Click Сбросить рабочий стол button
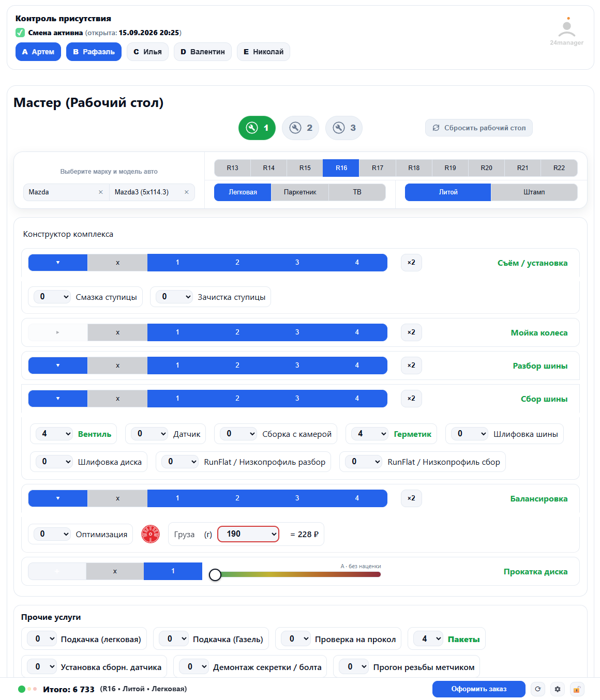The width and height of the screenshot is (600, 700). [x=479, y=128]
